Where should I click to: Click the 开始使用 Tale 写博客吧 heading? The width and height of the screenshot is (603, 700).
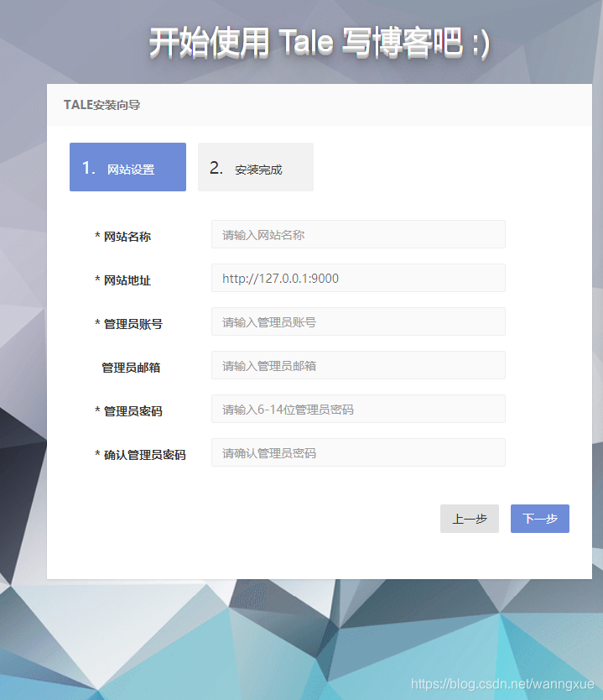click(x=320, y=43)
